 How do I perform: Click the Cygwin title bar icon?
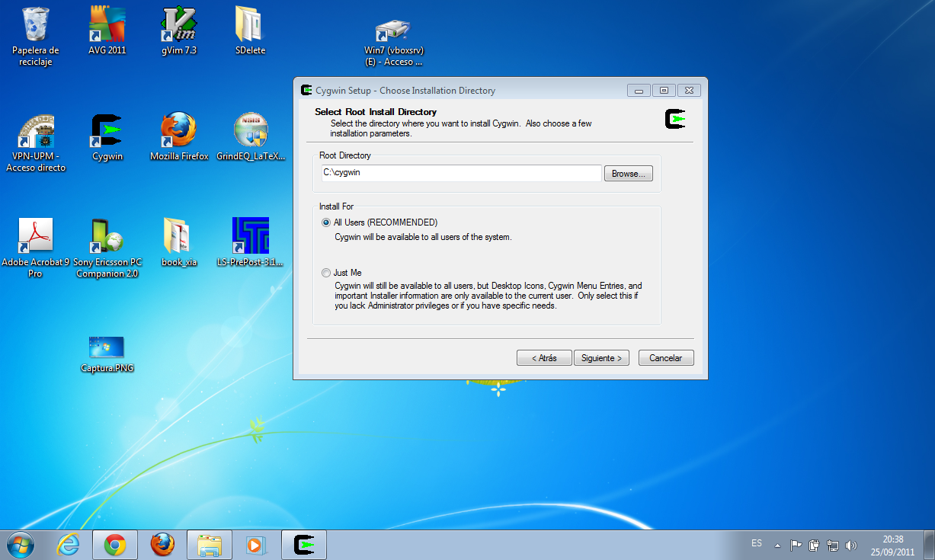(306, 90)
